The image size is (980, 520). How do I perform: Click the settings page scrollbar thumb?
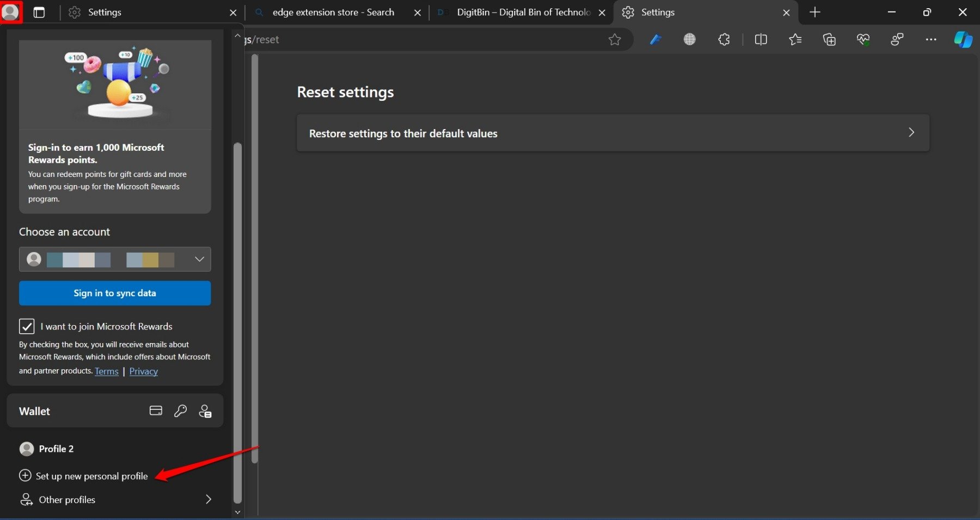tap(255, 259)
